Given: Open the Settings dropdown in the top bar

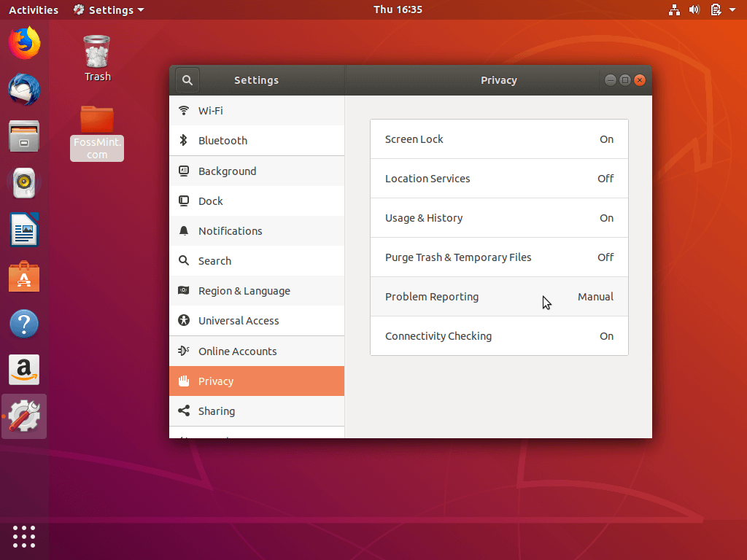Looking at the screenshot, I should 108,9.
